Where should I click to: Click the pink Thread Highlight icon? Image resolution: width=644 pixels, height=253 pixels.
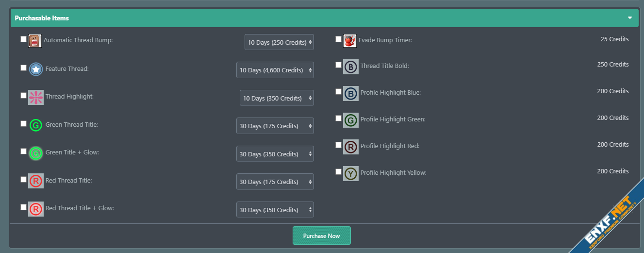(x=36, y=97)
